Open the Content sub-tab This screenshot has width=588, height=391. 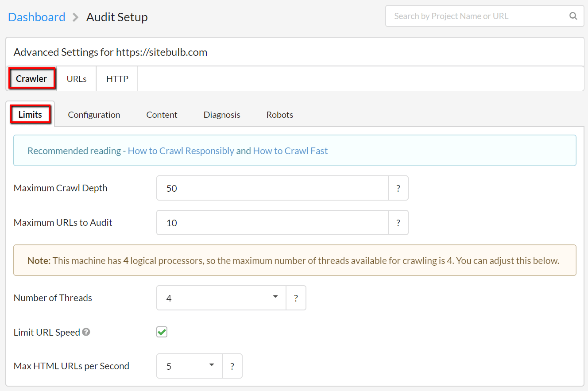(x=162, y=115)
